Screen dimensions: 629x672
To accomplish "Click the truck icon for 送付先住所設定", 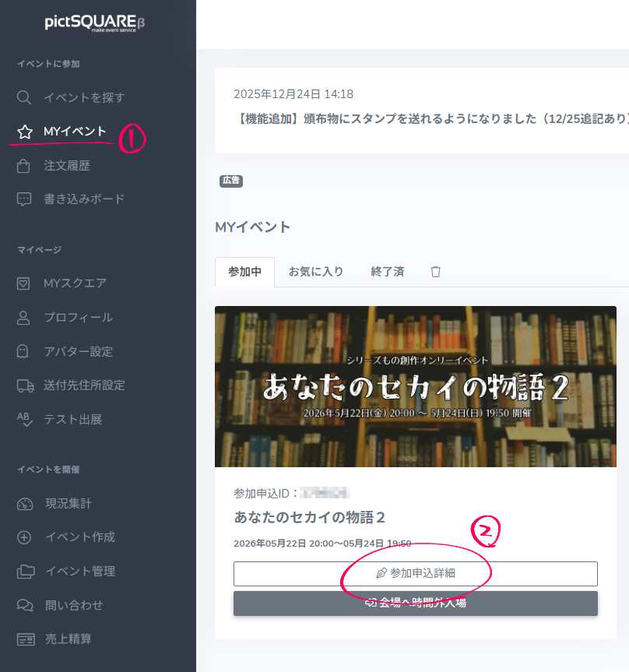I will (24, 385).
